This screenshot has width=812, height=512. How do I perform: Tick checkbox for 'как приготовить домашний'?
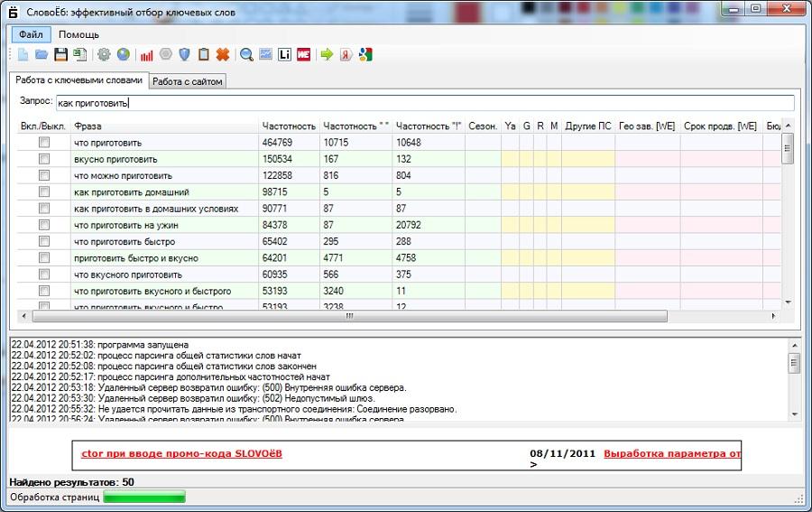coord(44,191)
